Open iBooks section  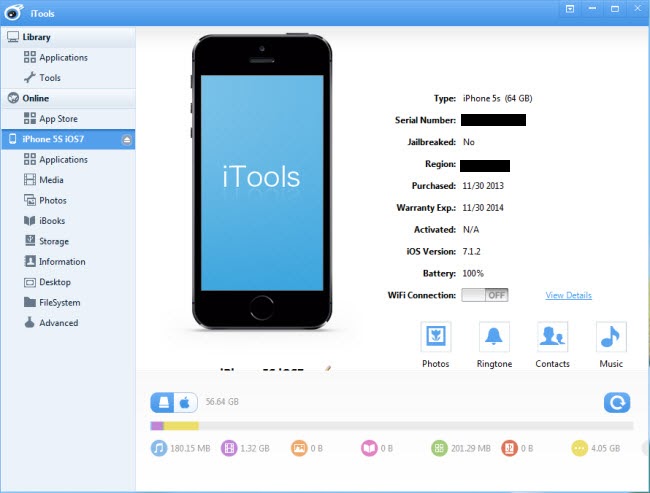pyautogui.click(x=44, y=221)
